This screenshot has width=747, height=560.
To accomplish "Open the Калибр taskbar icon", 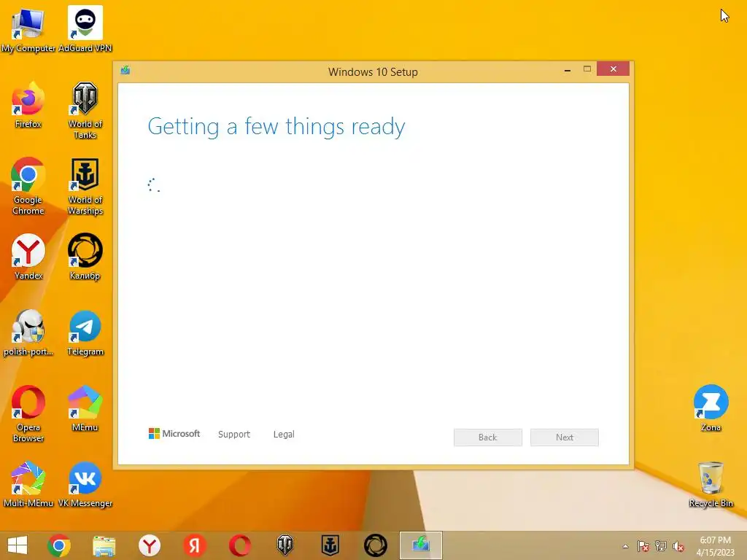I will 376,545.
